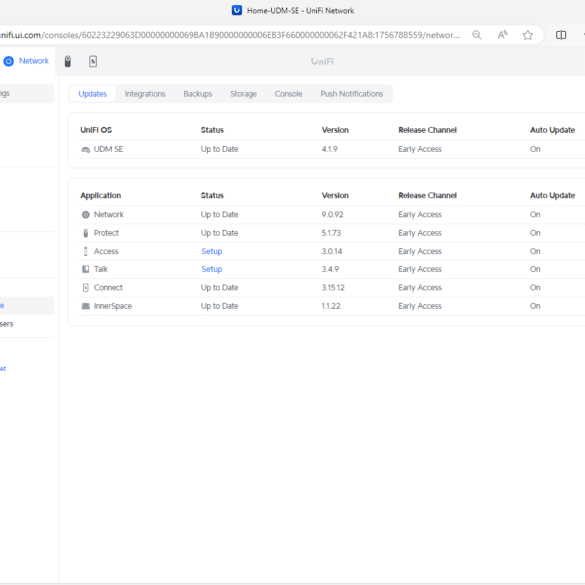Click the Protect application name
Screen dimensions: 585x585
click(x=106, y=233)
